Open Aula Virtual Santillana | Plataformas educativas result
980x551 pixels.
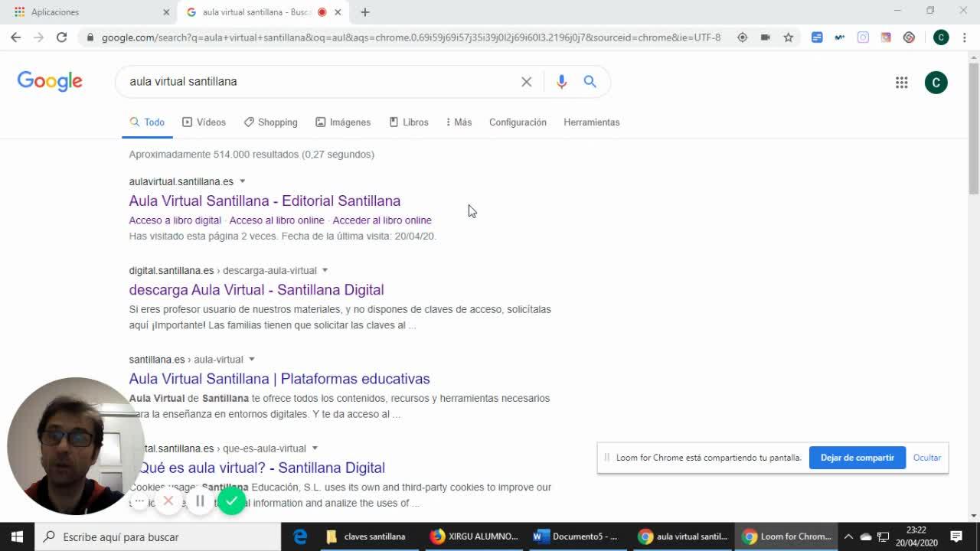279,379
